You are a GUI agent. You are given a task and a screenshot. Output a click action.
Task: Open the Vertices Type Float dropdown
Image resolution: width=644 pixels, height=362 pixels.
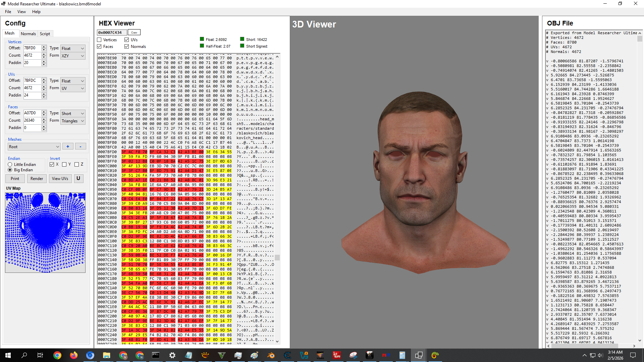pyautogui.click(x=72, y=48)
